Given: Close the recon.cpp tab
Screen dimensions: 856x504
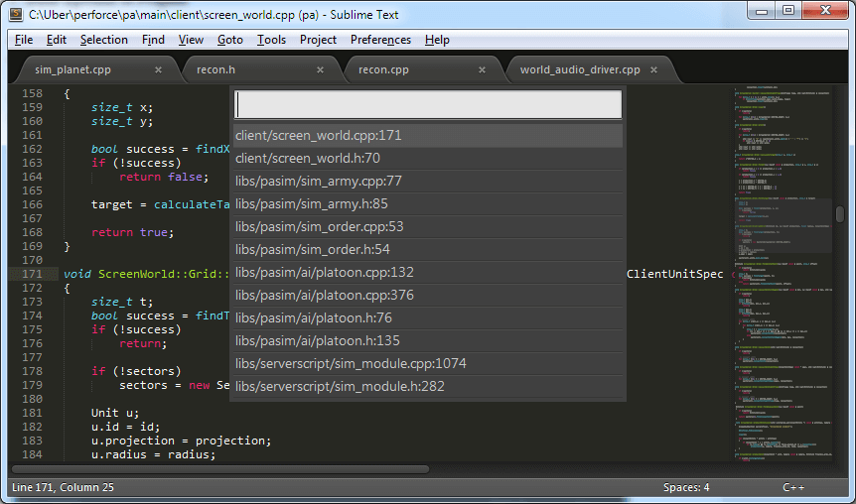Looking at the screenshot, I should coord(483,70).
